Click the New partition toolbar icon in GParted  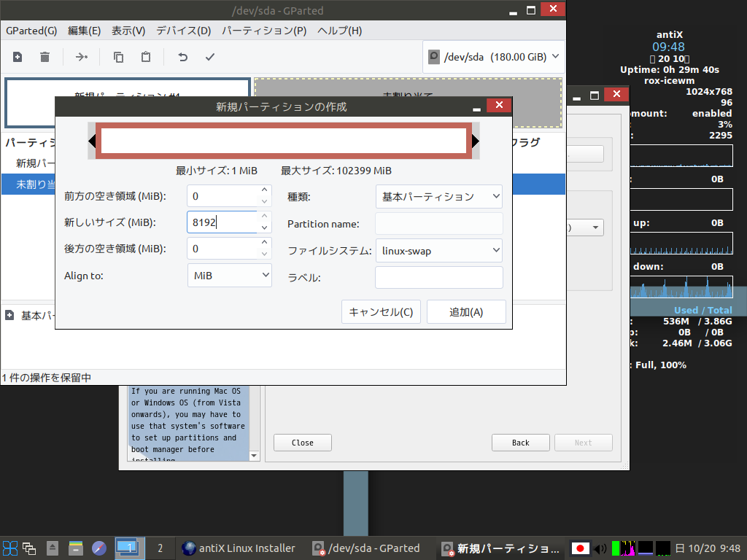point(18,57)
